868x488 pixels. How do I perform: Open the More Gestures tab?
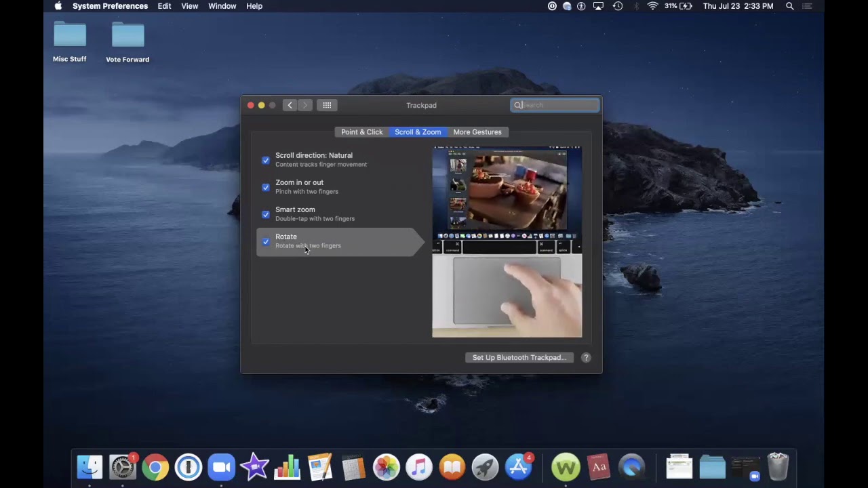(477, 132)
